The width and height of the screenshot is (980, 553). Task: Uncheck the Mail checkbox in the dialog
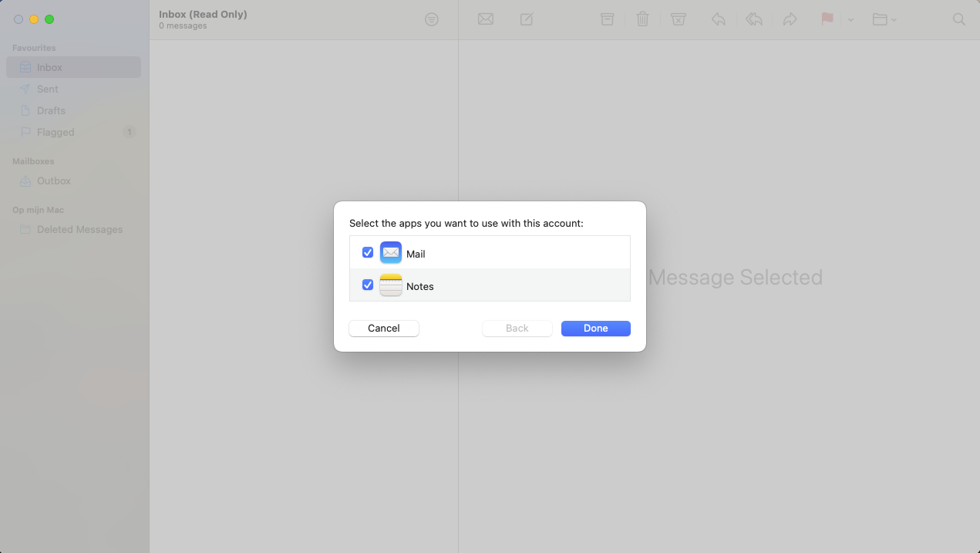pyautogui.click(x=368, y=252)
